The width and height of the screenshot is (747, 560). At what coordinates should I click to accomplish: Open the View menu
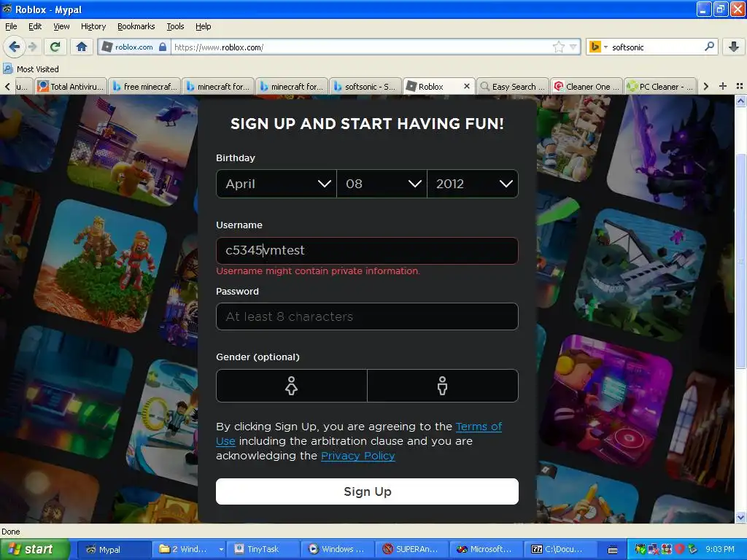click(x=61, y=26)
